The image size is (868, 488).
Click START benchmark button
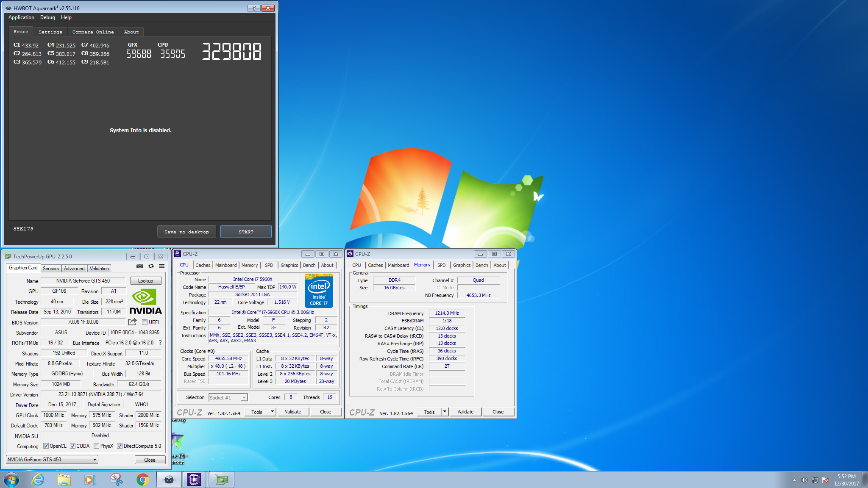pyautogui.click(x=246, y=232)
